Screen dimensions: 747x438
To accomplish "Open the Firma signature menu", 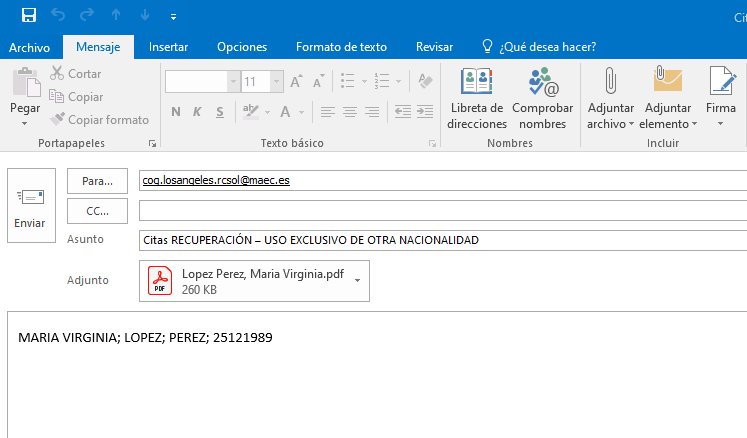I will 721,99.
